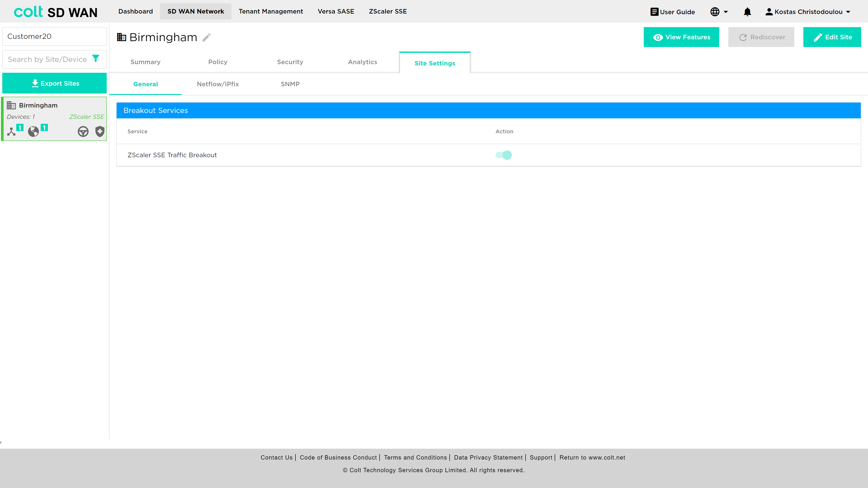
Task: Open the Support footer link
Action: click(541, 457)
